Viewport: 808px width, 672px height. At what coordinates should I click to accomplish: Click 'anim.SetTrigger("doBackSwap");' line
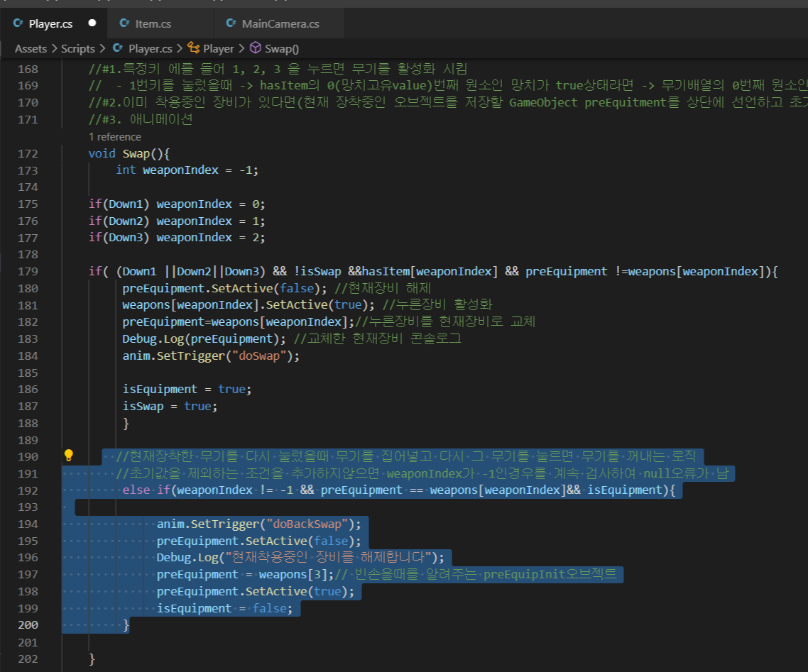click(x=259, y=524)
